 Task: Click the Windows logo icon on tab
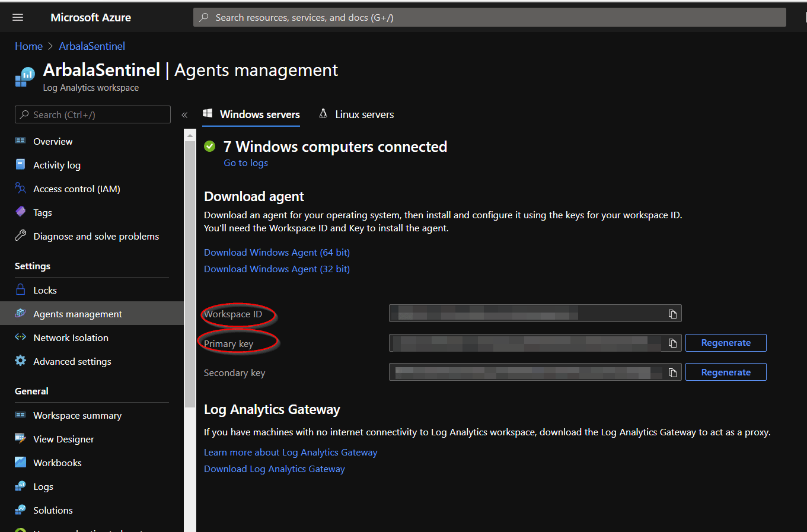(208, 113)
